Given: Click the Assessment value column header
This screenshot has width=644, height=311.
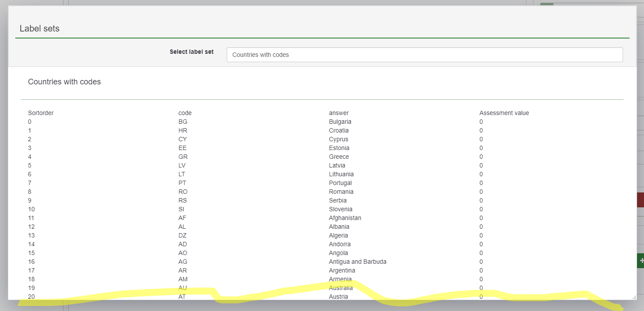Looking at the screenshot, I should tap(504, 113).
